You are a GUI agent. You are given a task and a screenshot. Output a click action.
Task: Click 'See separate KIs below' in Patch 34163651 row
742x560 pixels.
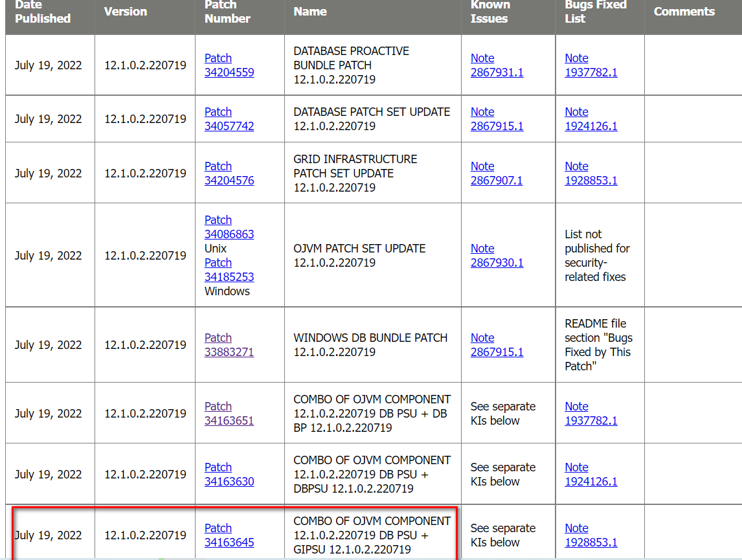pos(503,414)
